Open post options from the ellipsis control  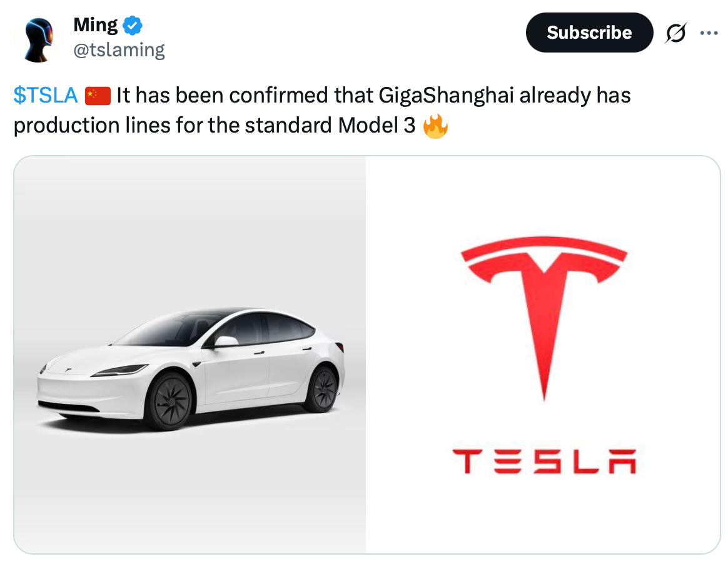pyautogui.click(x=709, y=32)
